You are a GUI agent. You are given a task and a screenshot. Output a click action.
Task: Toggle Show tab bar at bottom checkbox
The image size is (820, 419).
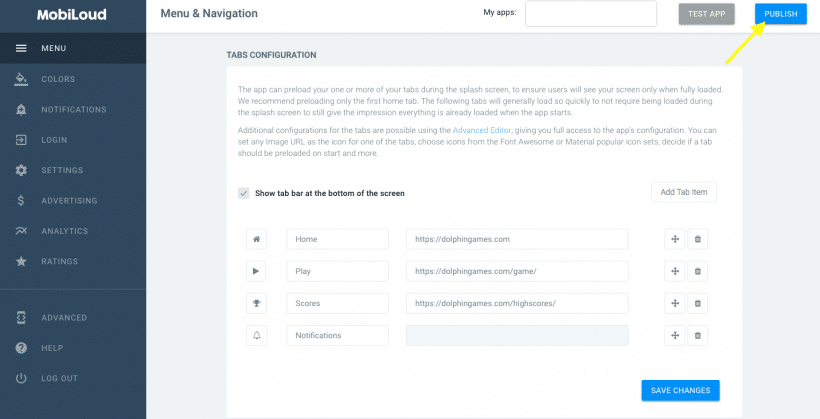[244, 193]
